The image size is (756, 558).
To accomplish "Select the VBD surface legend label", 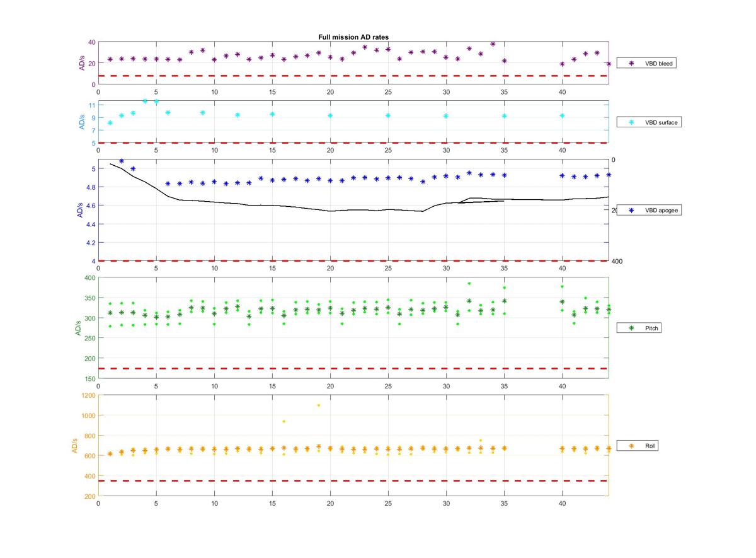I will coord(661,122).
